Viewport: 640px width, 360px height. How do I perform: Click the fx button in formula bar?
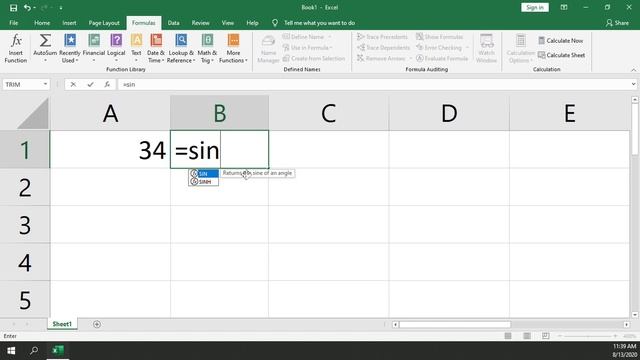coord(107,84)
